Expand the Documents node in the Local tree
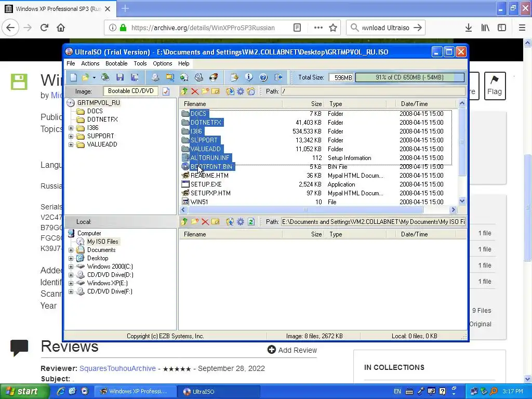This screenshot has width=532, height=399. coord(71,250)
